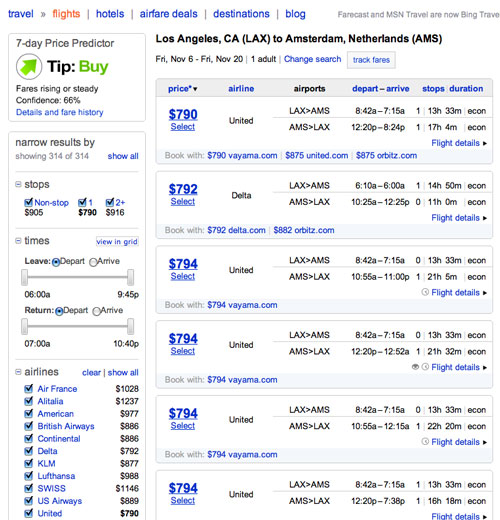Select the Leave Depart radio button
500x520 pixels.
pyautogui.click(x=56, y=262)
